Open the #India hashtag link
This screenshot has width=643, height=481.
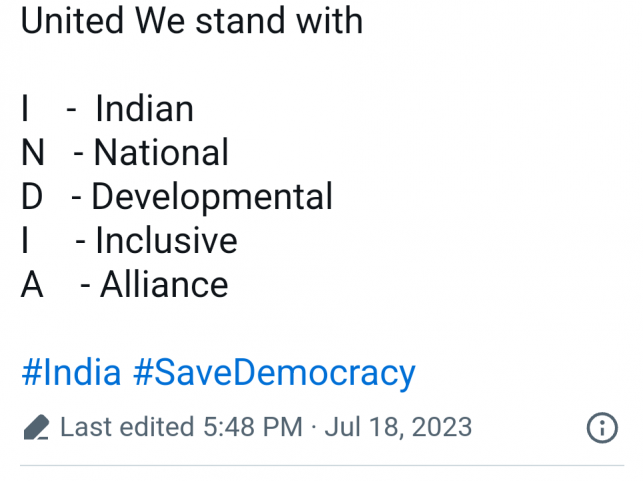(x=71, y=373)
